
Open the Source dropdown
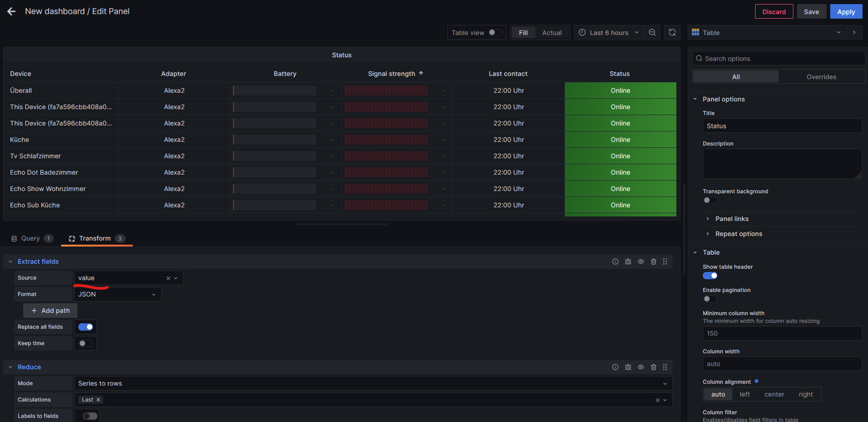129,278
